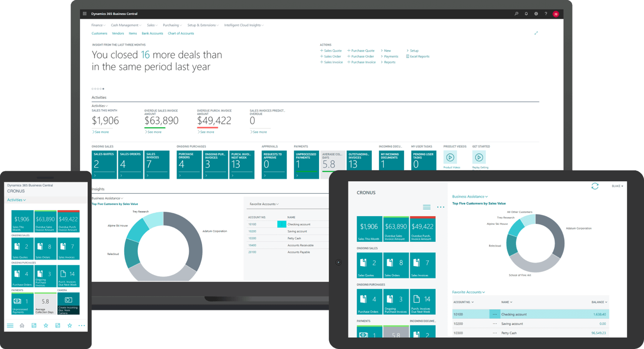This screenshot has width=644, height=349.
Task: Tap Unprocessed Payments tile on the phone
Action: click(22, 304)
